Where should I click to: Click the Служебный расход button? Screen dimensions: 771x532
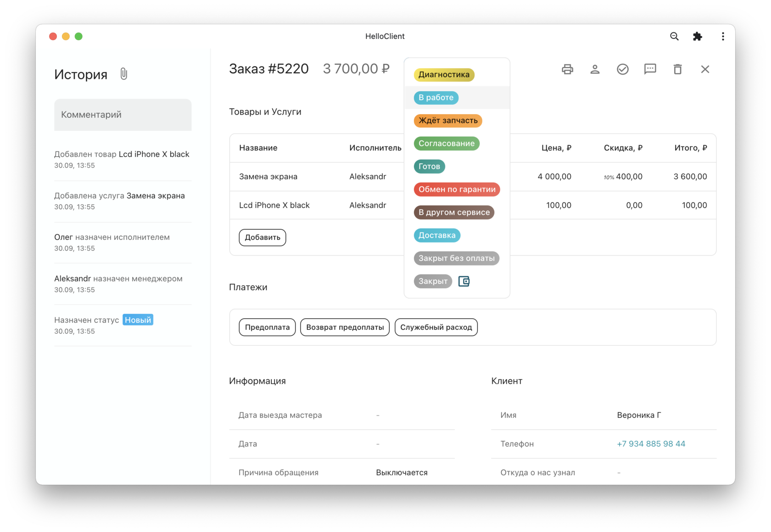coord(436,327)
